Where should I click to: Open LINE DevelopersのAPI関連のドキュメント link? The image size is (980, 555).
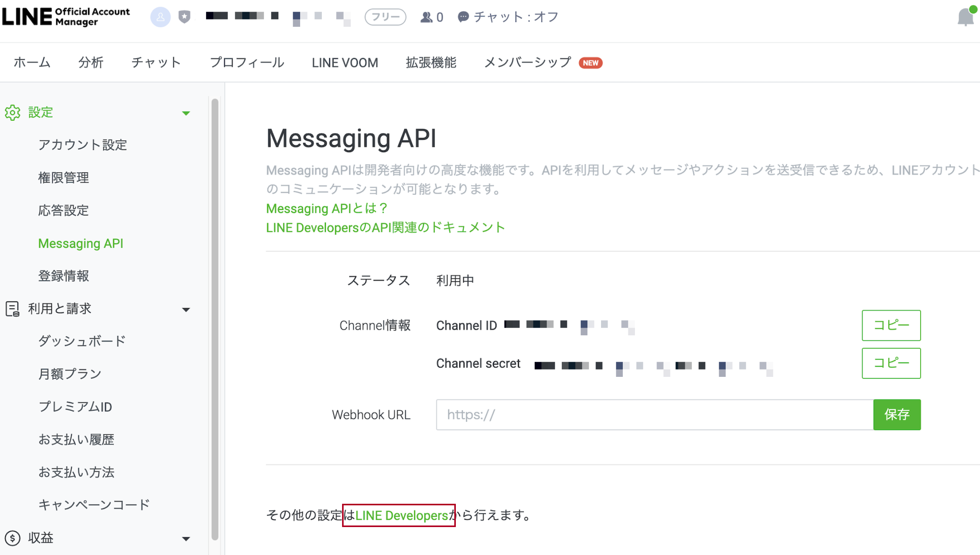386,227
